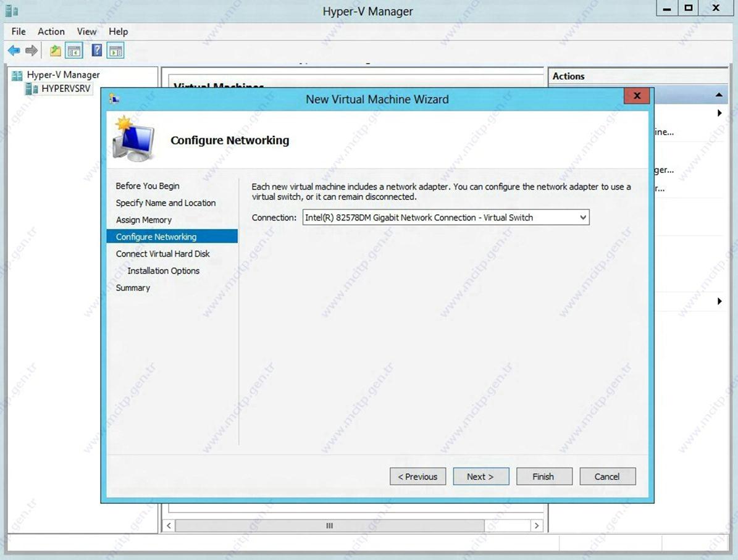Click the Next > button

click(x=480, y=476)
